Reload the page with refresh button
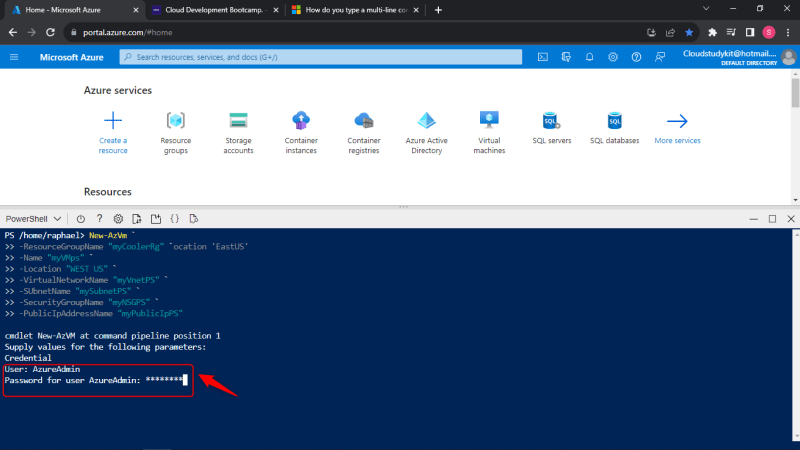800x450 pixels. click(x=50, y=32)
